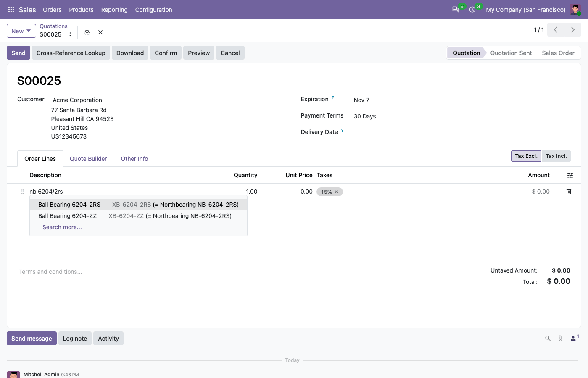Schedule an Activity button

(x=108, y=339)
